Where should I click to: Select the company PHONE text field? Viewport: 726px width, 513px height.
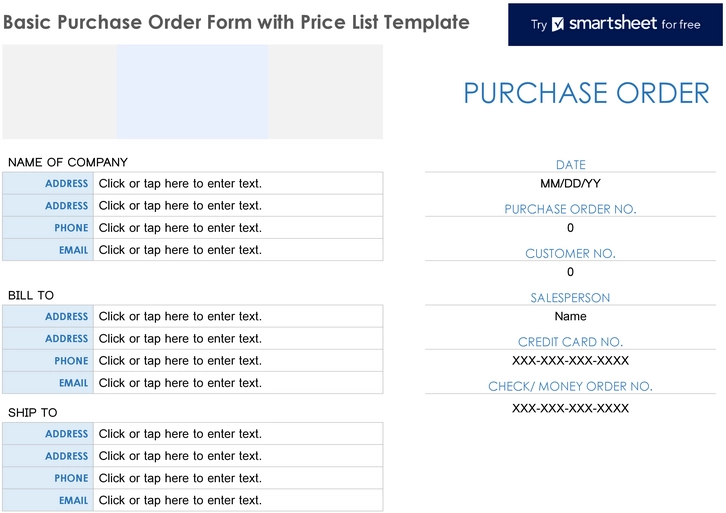[237, 228]
